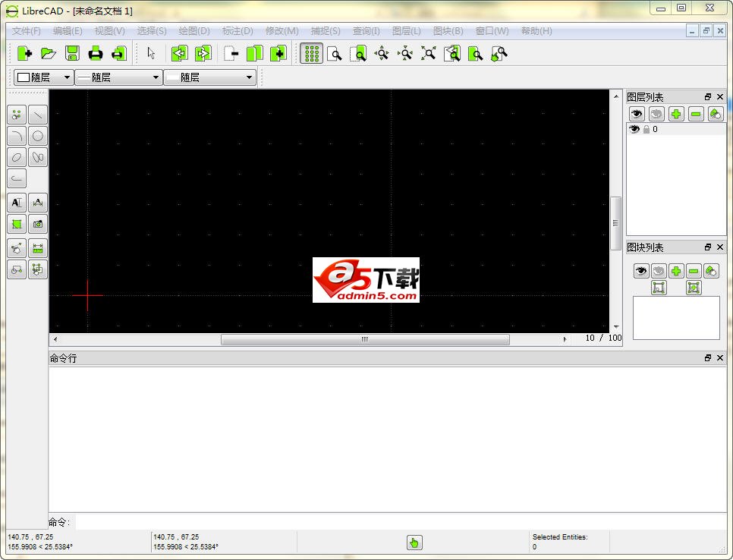Hide layer 0 using its eye icon
Viewport: 733px width, 560px height.
pyautogui.click(x=634, y=129)
